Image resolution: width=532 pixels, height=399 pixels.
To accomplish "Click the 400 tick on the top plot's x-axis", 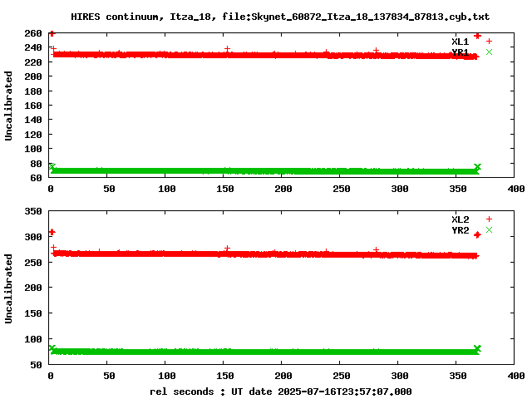I will [516, 189].
